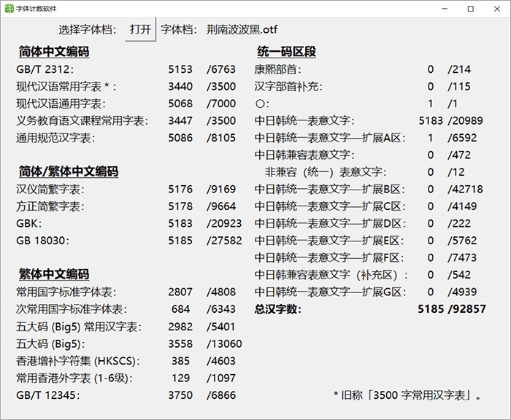Click the 5176 value for 汉仪简繁字表
This screenshot has height=420, width=511.
(180, 189)
